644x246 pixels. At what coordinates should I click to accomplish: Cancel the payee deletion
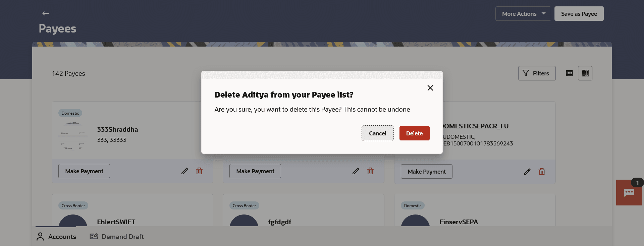pyautogui.click(x=377, y=133)
